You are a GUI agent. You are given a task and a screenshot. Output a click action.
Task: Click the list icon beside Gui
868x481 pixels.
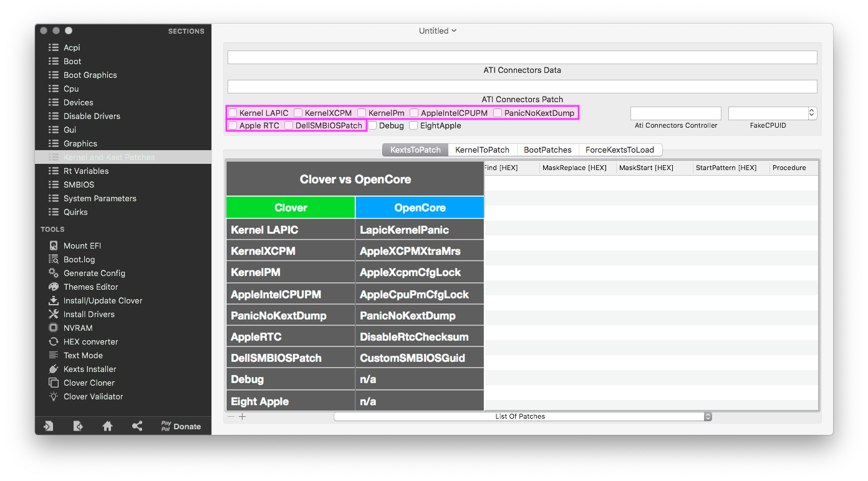pos(54,130)
